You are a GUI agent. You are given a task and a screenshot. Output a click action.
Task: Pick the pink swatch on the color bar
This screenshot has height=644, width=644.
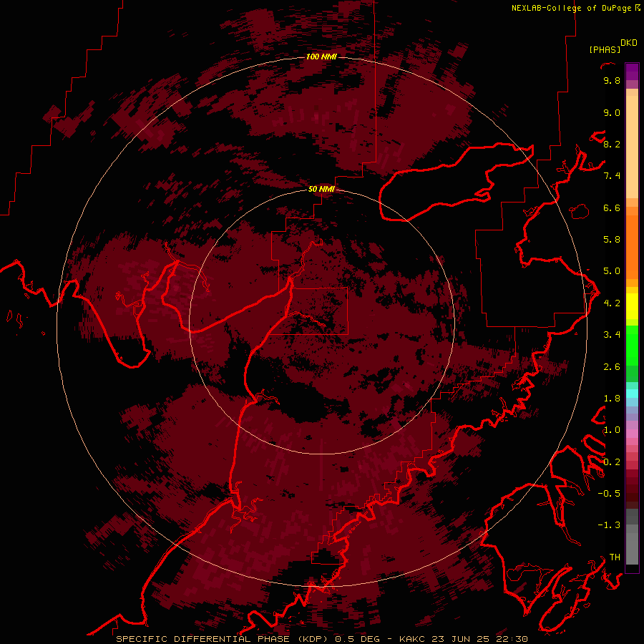[632, 434]
